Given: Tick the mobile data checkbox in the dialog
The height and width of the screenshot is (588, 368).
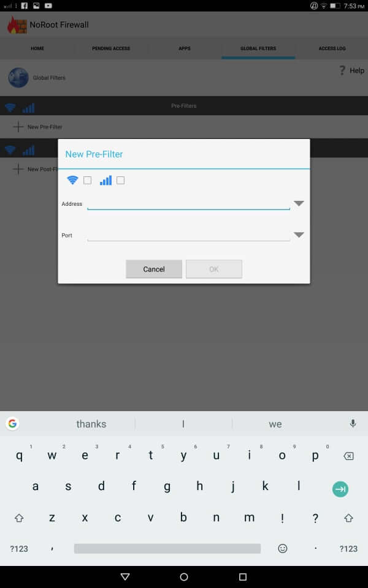Looking at the screenshot, I should (x=120, y=180).
